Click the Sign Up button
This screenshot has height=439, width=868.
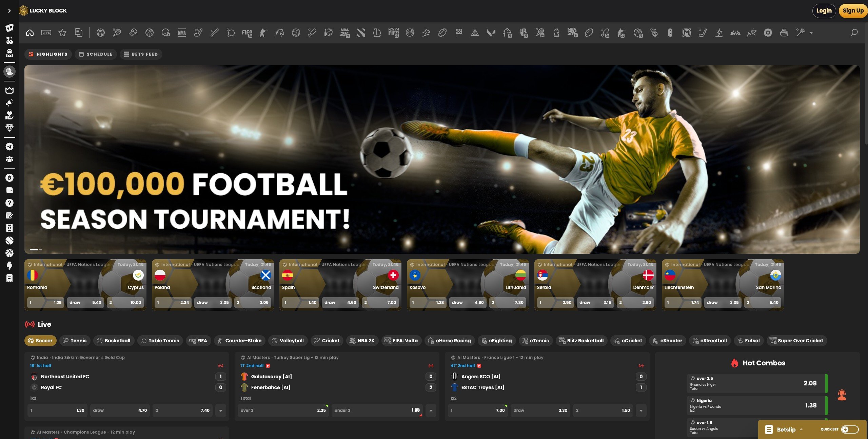point(853,11)
